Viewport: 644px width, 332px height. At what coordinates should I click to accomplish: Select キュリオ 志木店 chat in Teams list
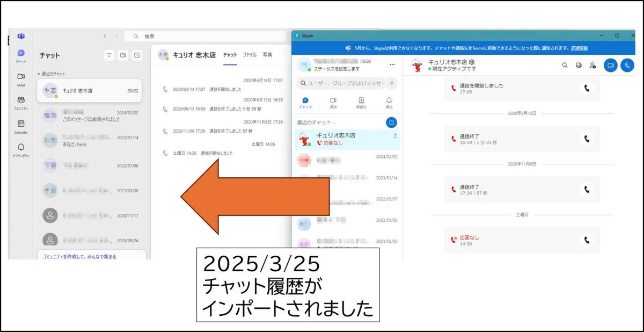(90, 91)
